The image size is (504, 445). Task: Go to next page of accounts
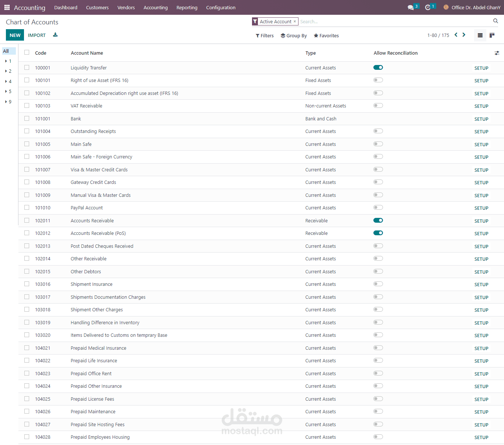click(x=464, y=35)
